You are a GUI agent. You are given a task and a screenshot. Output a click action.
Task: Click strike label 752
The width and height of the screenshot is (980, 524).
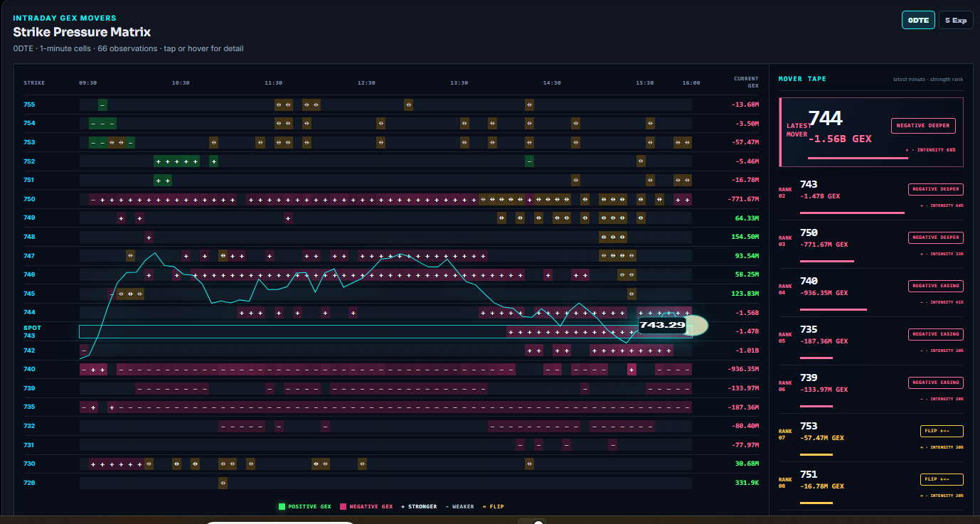point(29,161)
